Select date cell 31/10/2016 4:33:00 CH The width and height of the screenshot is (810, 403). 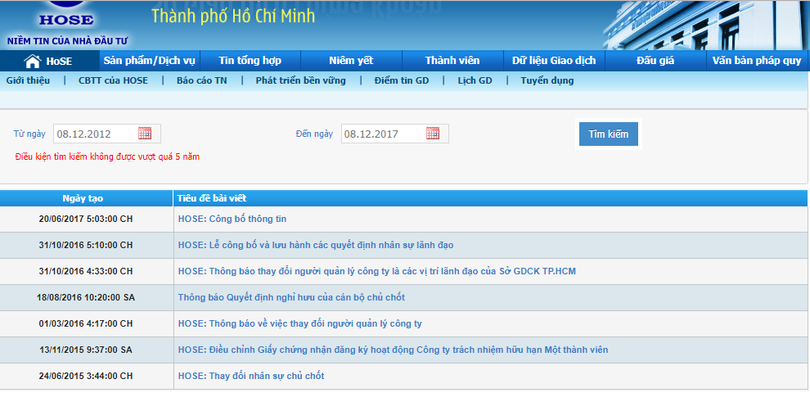[x=86, y=271]
